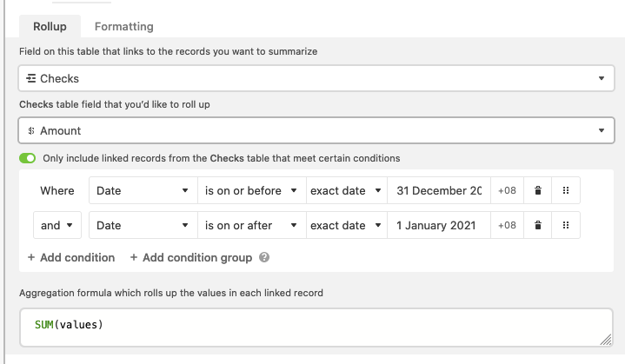Open the Checks linked field dropdown
The height and width of the screenshot is (364, 625).
(316, 78)
